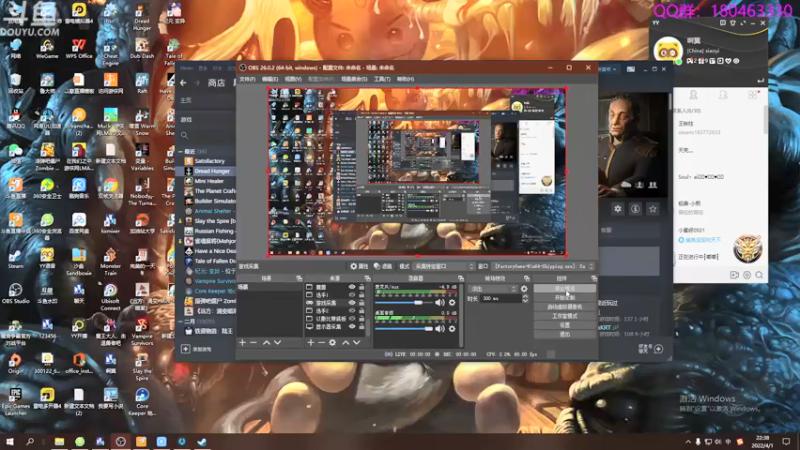Open 编辑(E) menu in OBS
The height and width of the screenshot is (450, 800).
(x=270, y=79)
